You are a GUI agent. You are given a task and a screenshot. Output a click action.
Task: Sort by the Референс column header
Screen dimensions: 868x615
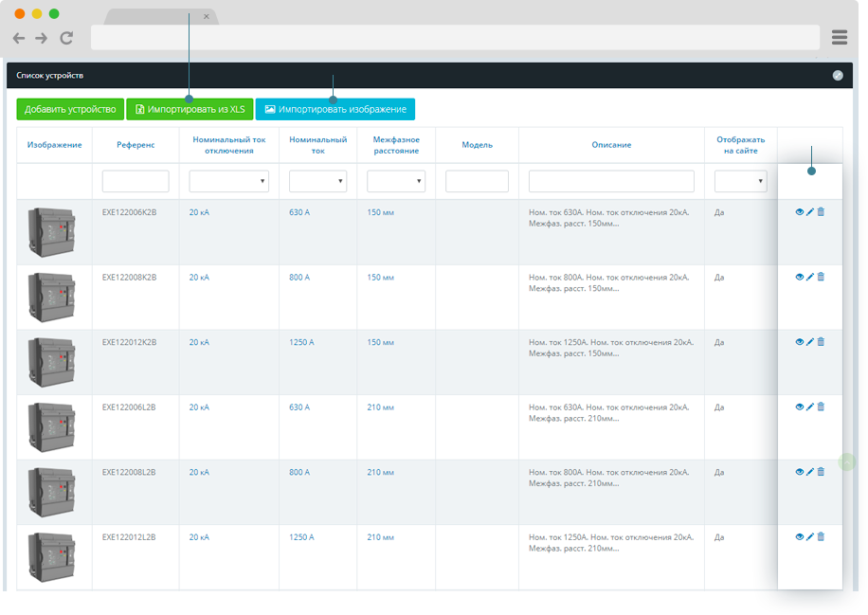click(136, 145)
